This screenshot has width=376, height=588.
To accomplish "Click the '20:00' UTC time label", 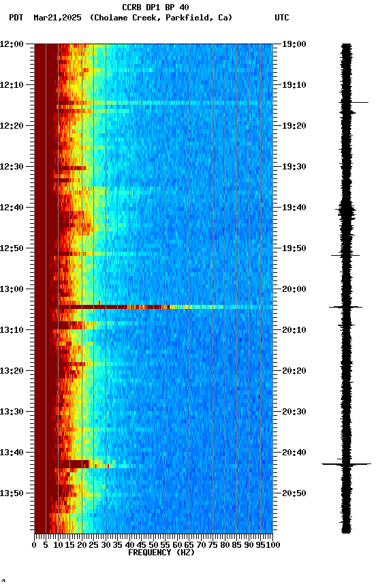I will tap(294, 289).
